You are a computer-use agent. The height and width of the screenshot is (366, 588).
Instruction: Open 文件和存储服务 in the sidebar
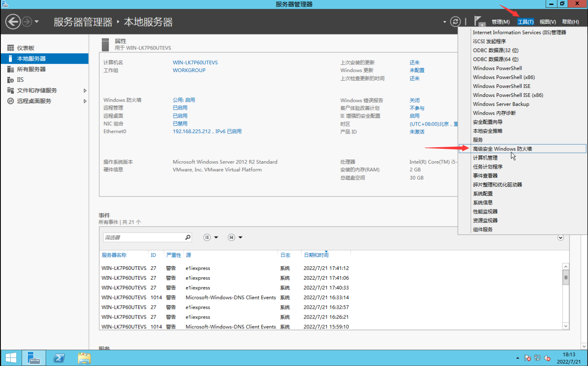coord(44,91)
